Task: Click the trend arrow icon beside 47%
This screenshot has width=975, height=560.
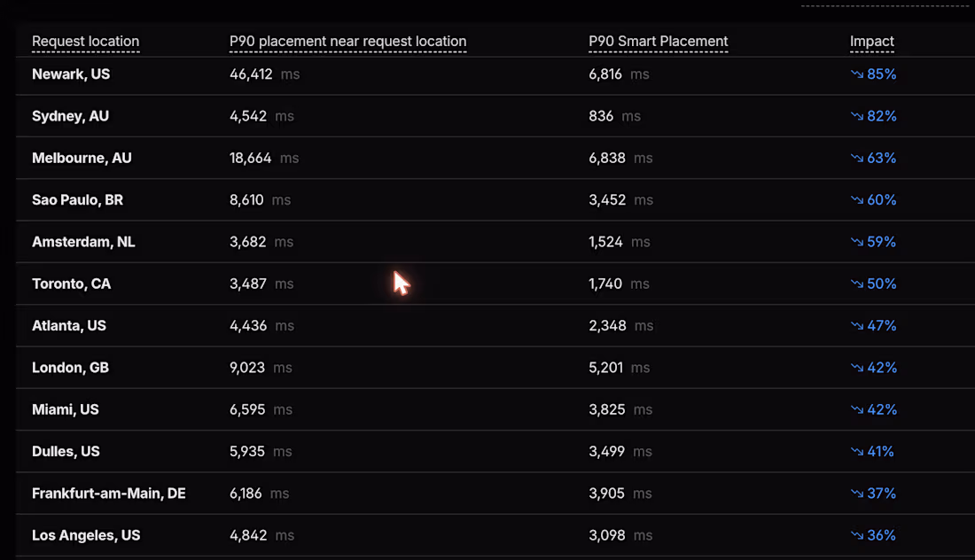Action: [857, 326]
